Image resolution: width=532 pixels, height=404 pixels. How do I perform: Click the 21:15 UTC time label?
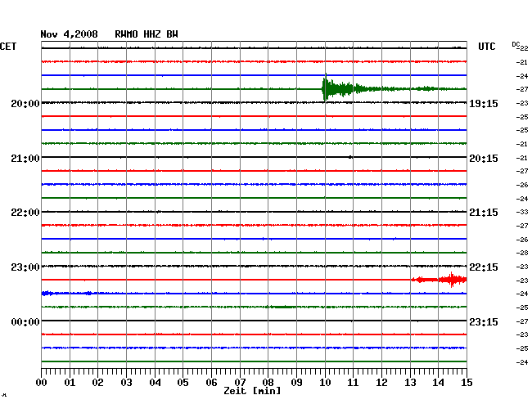[x=484, y=213]
